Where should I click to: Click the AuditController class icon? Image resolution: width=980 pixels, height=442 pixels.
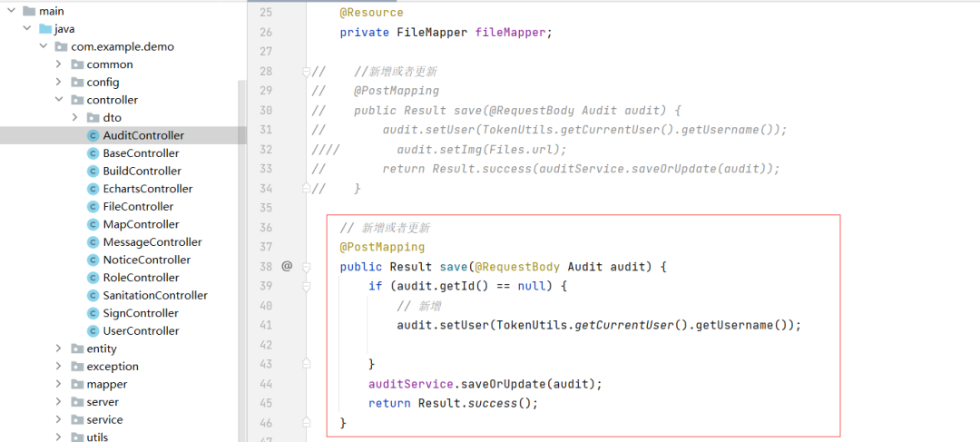pyautogui.click(x=93, y=135)
